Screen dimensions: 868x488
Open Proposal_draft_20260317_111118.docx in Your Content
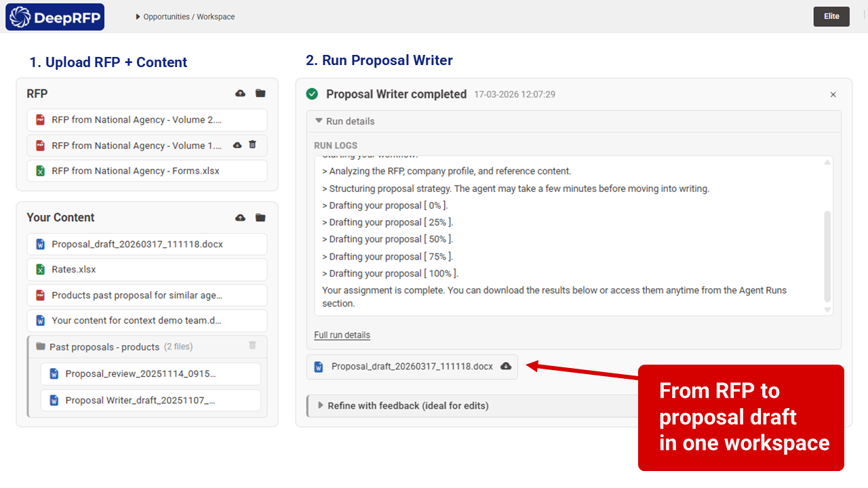click(147, 244)
